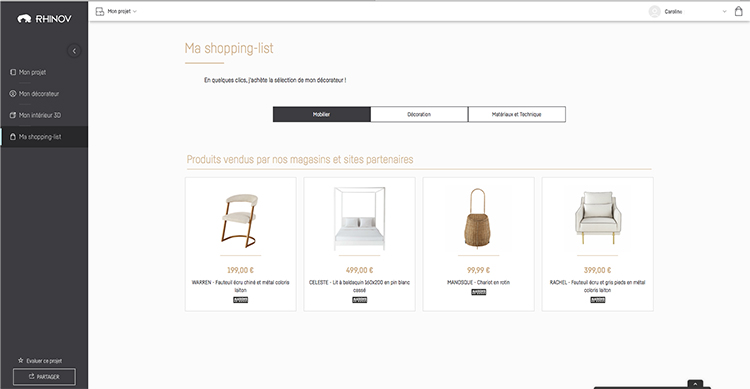Click the PARTAGER button
This screenshot has width=750, height=389.
coord(44,377)
